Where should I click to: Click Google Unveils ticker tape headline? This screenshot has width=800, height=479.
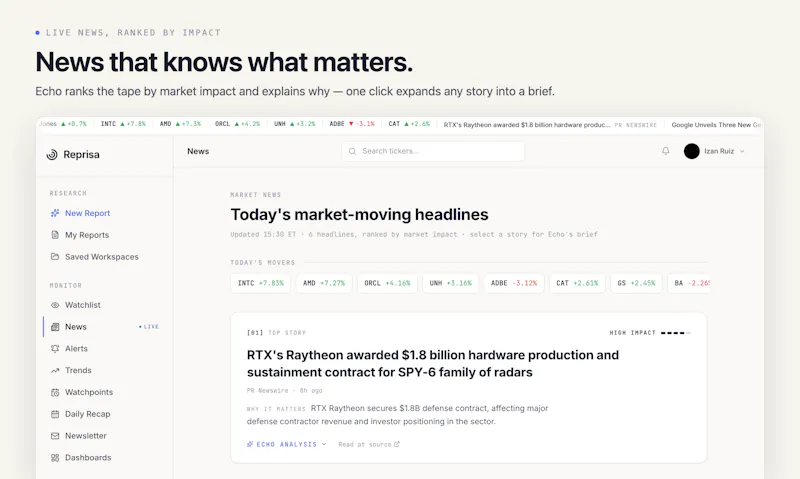coord(716,124)
